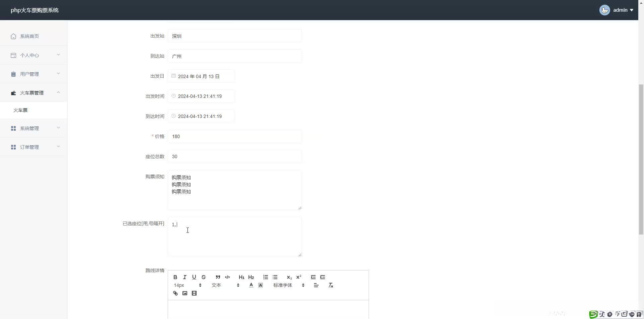The width and height of the screenshot is (644, 319).
Task: Collapse the 火车票管理 sidebar section
Action: (34, 93)
